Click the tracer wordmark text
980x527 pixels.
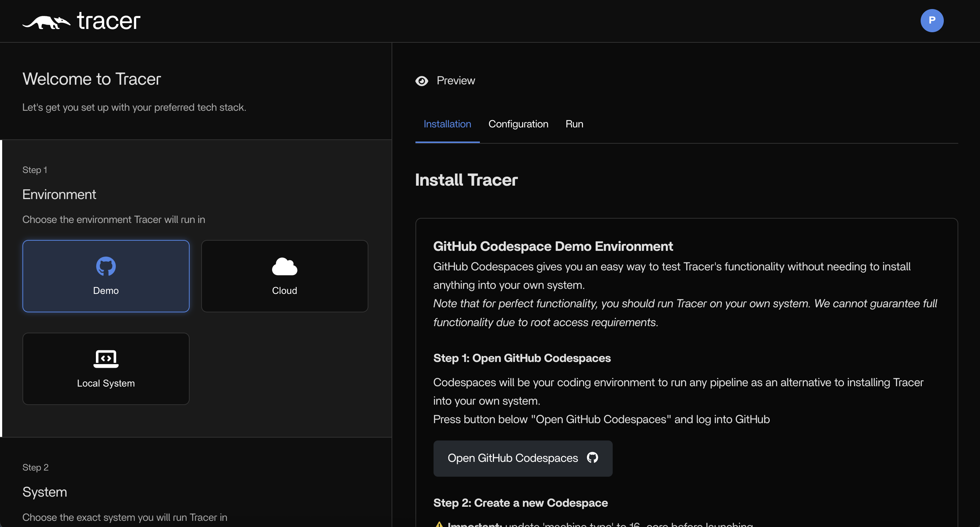tap(109, 21)
